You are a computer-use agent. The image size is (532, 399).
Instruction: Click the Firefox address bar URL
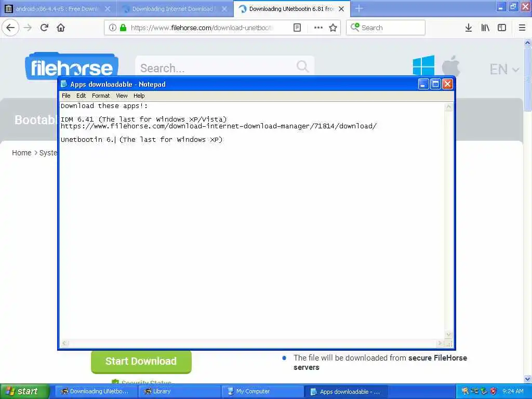[x=202, y=28]
